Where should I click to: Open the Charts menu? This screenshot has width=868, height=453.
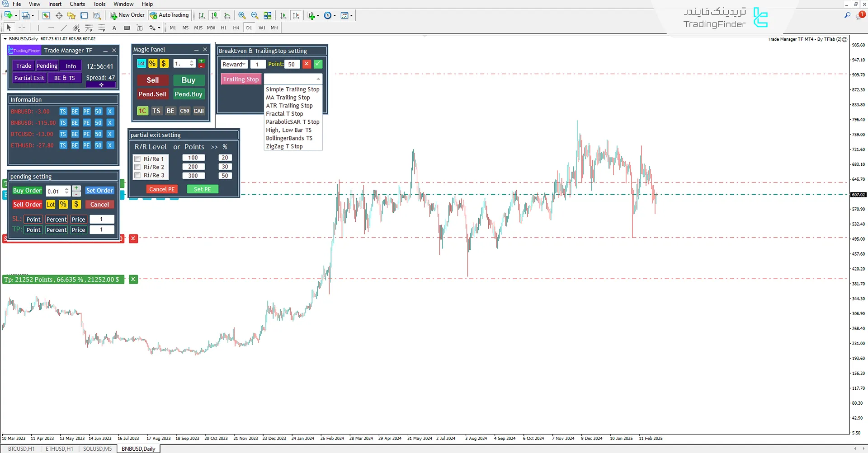click(x=77, y=4)
